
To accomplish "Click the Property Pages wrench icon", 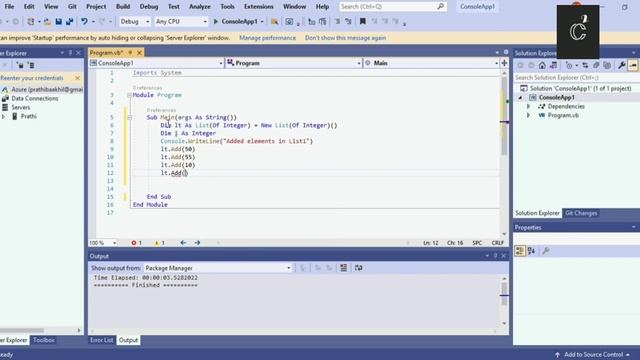I will [545, 251].
